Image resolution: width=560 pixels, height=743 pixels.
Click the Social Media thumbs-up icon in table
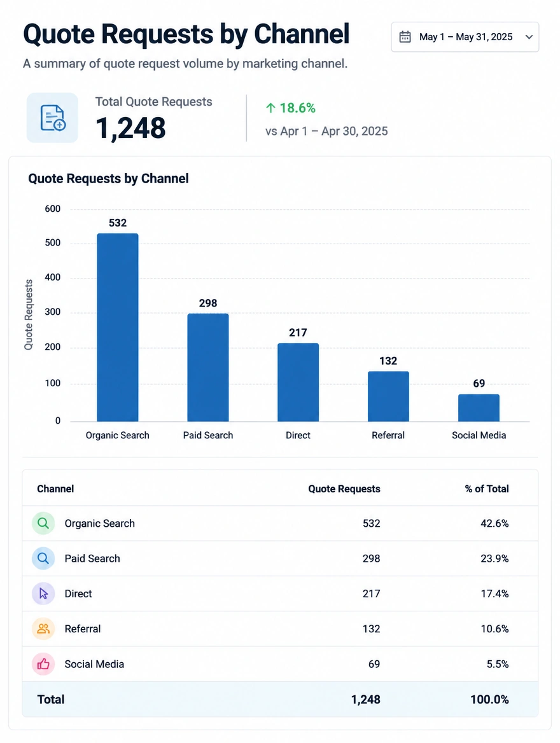pos(43,664)
